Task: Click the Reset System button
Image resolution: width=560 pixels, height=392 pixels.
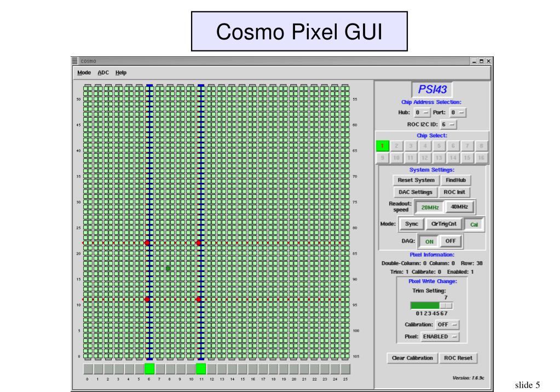Action: (x=416, y=180)
